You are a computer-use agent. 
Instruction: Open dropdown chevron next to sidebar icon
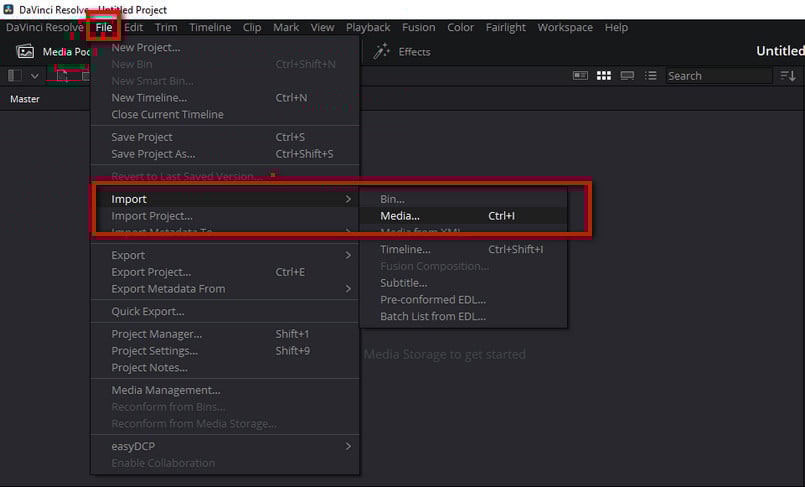pos(34,76)
